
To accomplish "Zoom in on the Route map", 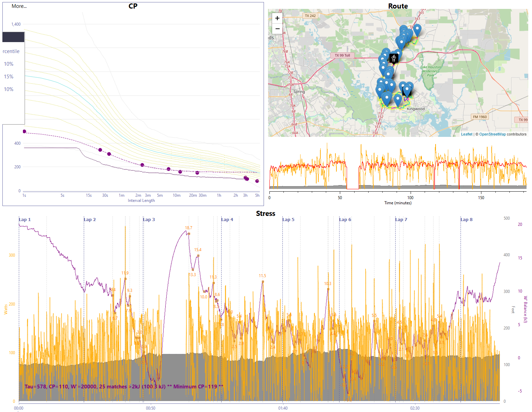I will pos(277,18).
